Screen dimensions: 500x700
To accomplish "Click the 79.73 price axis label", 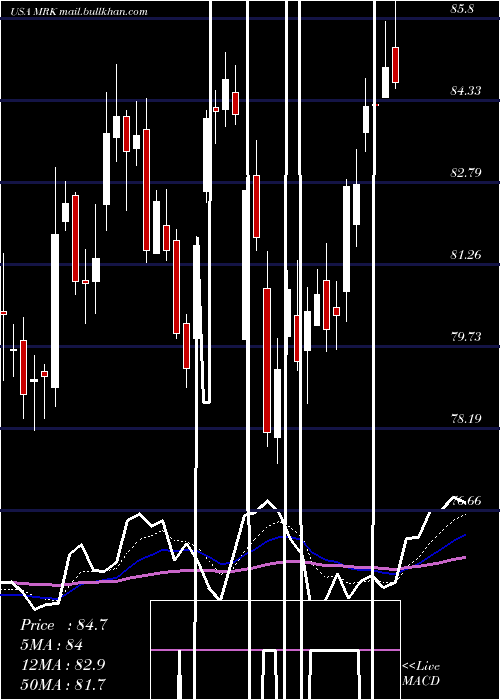I will click(466, 336).
